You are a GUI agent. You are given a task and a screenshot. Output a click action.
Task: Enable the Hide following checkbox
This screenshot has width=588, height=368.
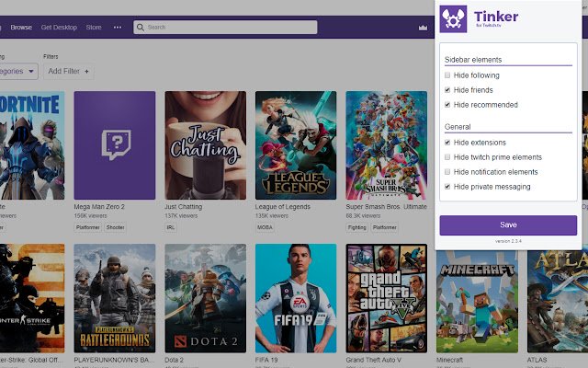click(447, 75)
